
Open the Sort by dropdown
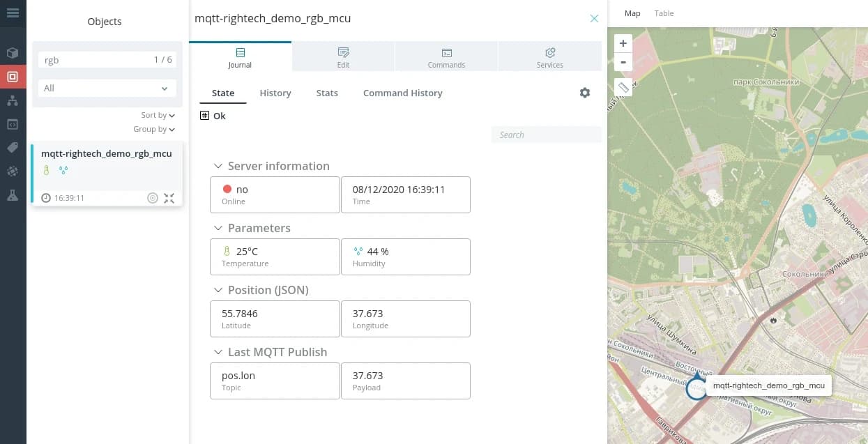(x=158, y=116)
